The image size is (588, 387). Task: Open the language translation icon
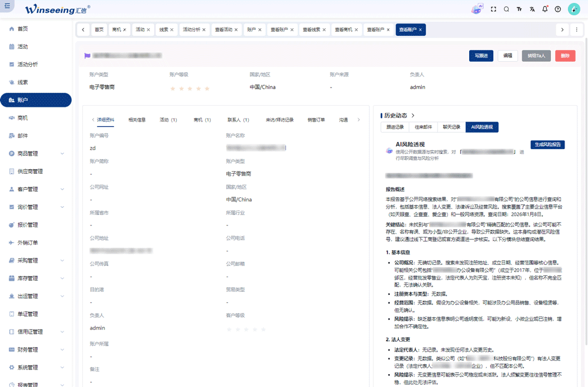pyautogui.click(x=532, y=9)
